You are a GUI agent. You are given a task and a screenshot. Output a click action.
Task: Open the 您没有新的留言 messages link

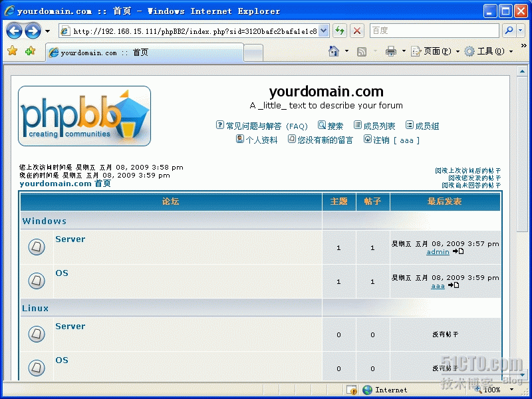pos(325,140)
